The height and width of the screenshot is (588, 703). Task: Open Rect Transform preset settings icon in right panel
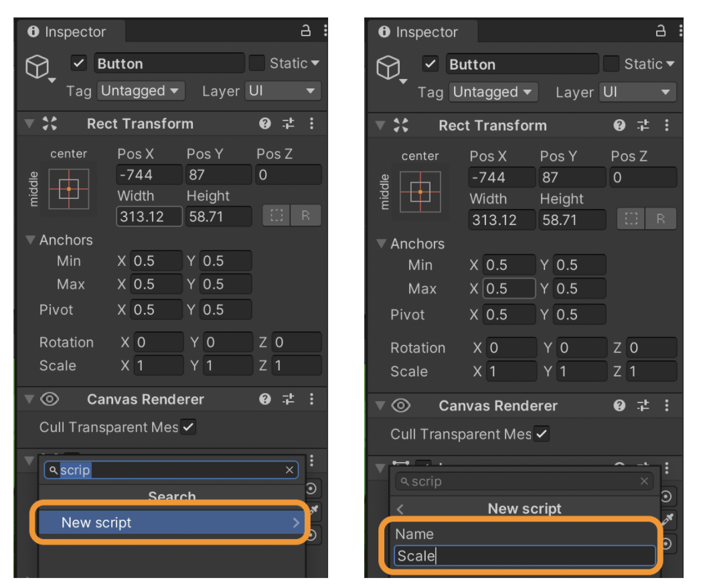point(643,125)
